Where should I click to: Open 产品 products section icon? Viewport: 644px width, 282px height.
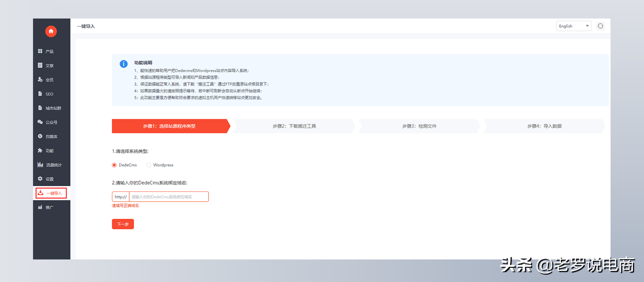tap(40, 51)
